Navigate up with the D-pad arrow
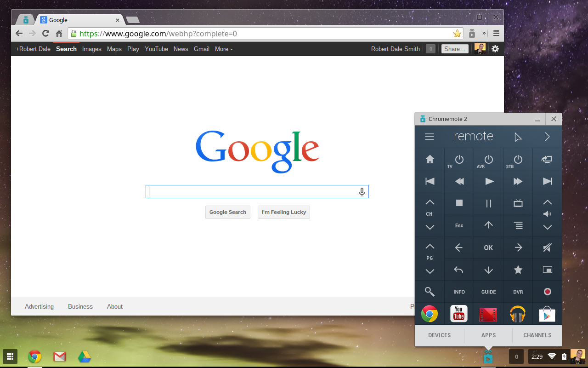The width and height of the screenshot is (588, 368). tap(489, 225)
